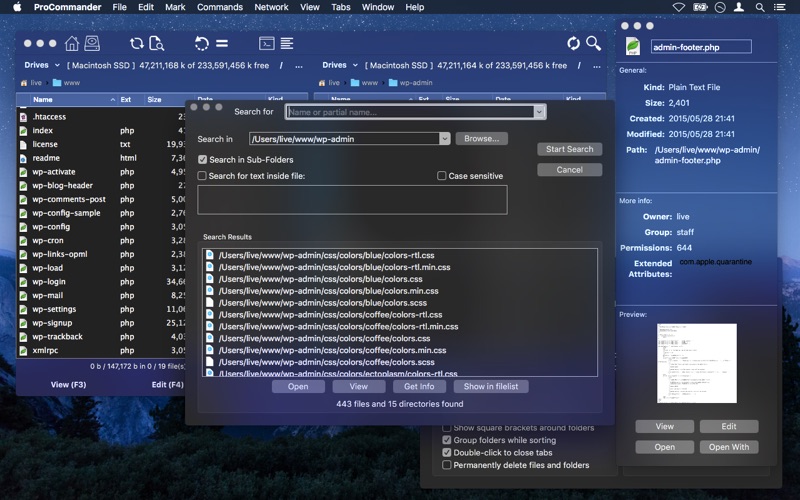Click the admin-footer.php filename field

click(700, 46)
